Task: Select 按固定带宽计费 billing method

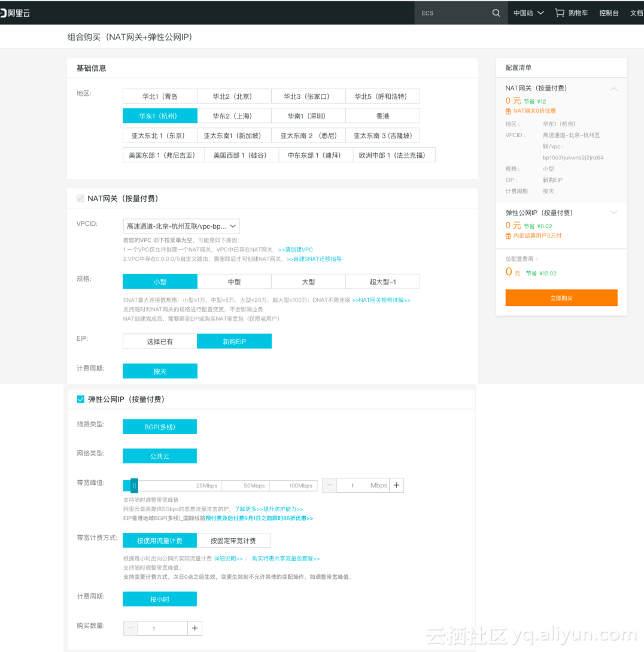Action: pyautogui.click(x=233, y=541)
